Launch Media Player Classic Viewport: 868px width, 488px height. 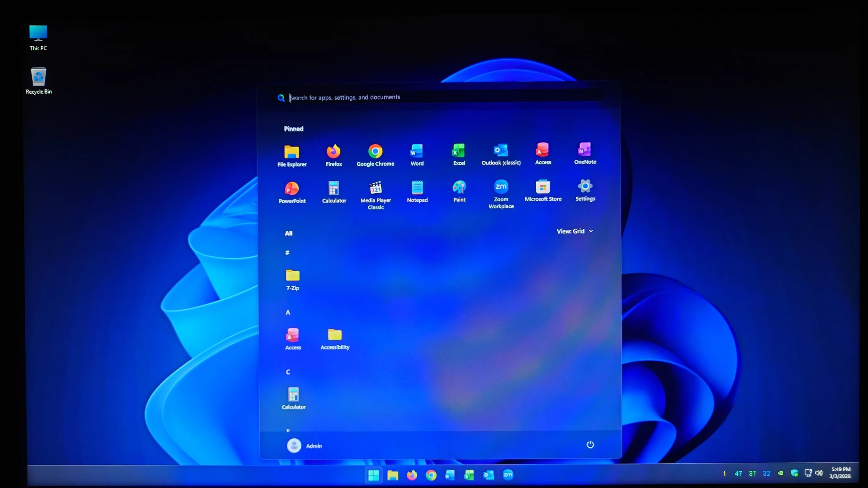click(376, 195)
